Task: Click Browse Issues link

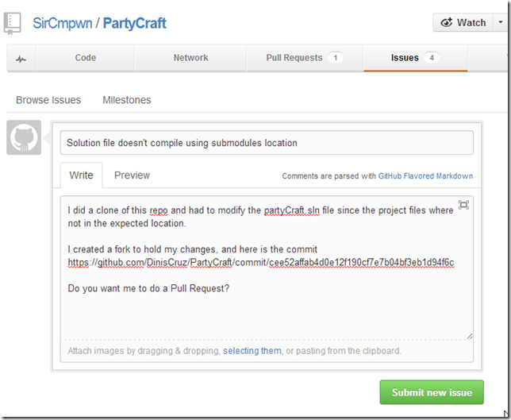Action: coord(48,100)
